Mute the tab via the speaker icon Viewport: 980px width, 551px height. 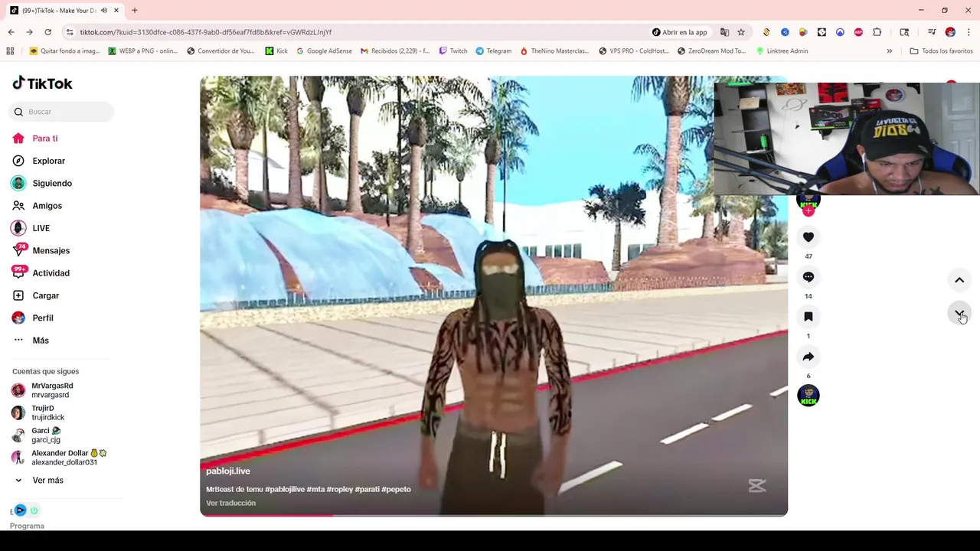[104, 11]
